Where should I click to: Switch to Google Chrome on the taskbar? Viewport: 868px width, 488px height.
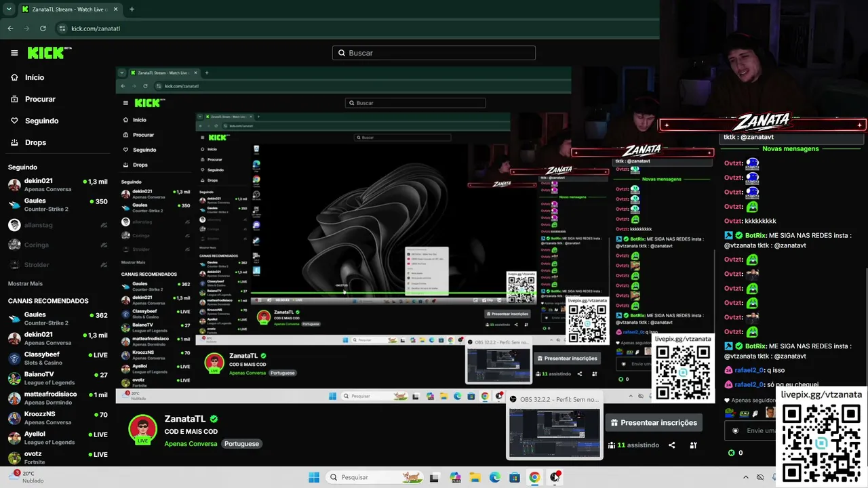[x=534, y=477]
